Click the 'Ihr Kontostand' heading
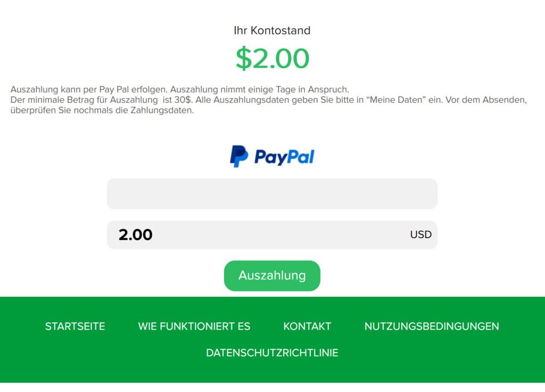The width and height of the screenshot is (545, 392). [x=272, y=30]
